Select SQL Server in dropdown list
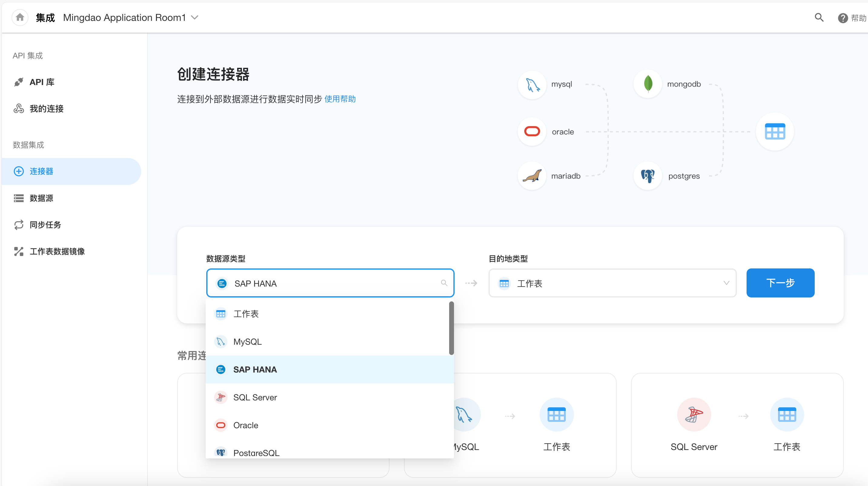Image resolution: width=868 pixels, height=486 pixels. pos(330,398)
